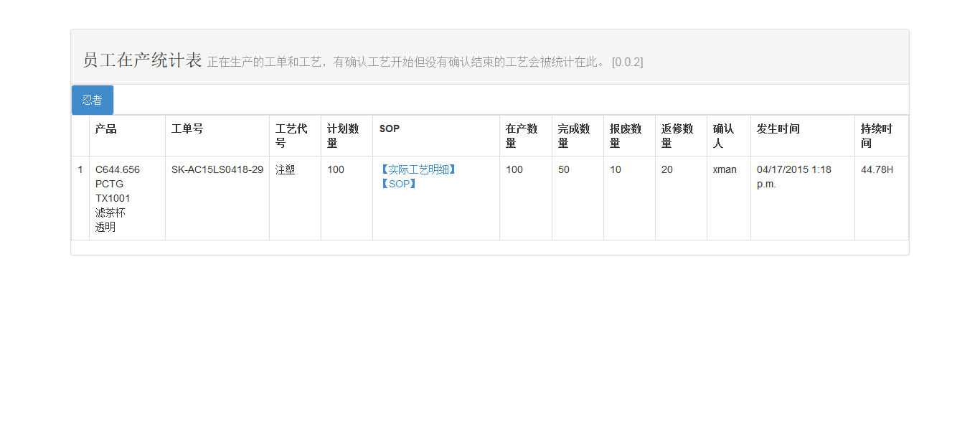
Task: Click the 【SOP】 link in the table row
Action: (x=397, y=184)
